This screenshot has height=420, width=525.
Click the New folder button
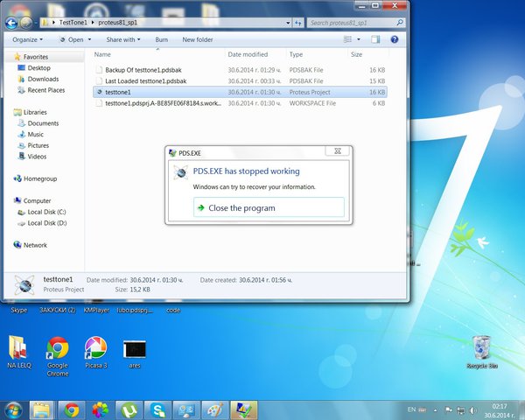click(198, 39)
